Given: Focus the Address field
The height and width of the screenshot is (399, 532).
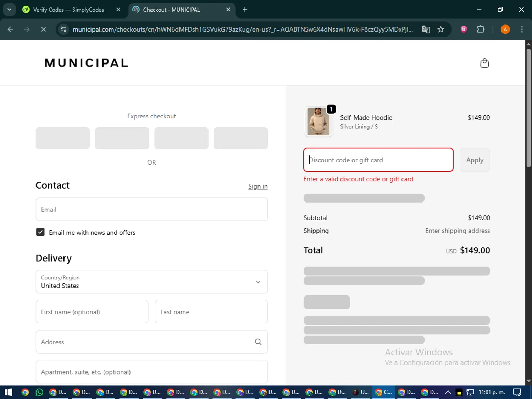Looking at the screenshot, I should (152, 342).
